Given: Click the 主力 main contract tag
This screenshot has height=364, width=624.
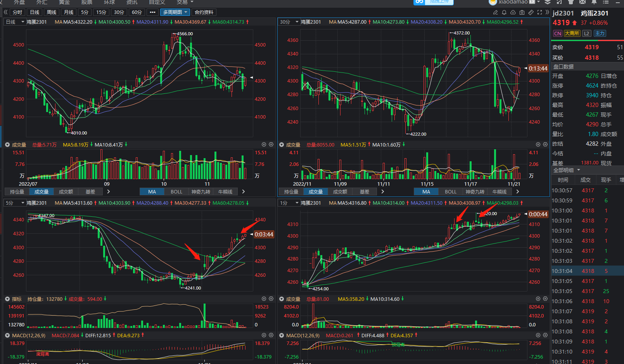Looking at the screenshot, I should coord(600,33).
